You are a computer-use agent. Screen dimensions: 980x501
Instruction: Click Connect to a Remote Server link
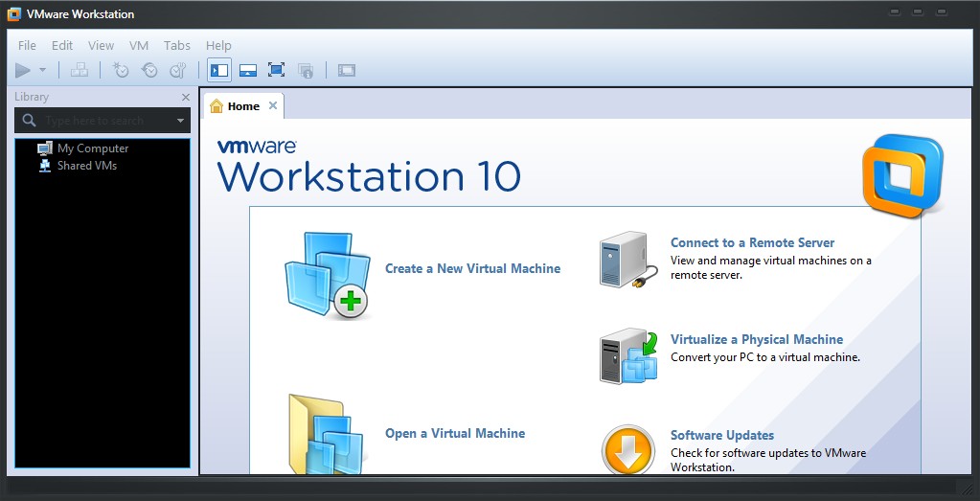tap(753, 242)
